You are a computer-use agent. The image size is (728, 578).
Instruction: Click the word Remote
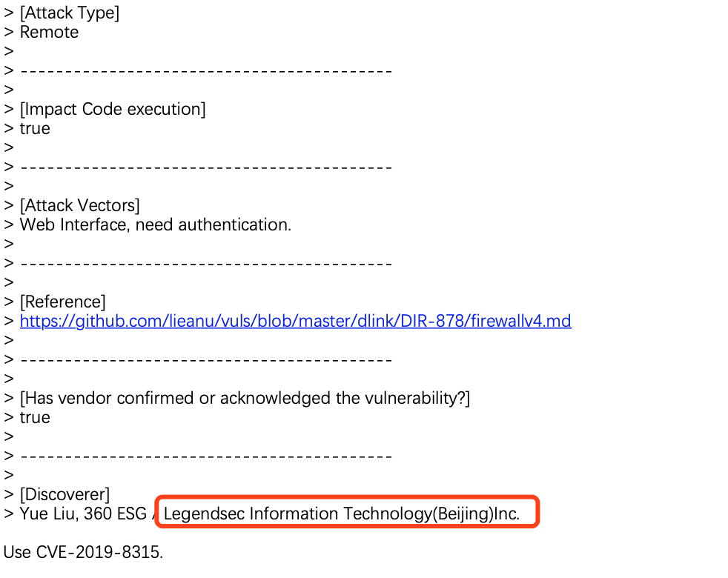tap(49, 33)
